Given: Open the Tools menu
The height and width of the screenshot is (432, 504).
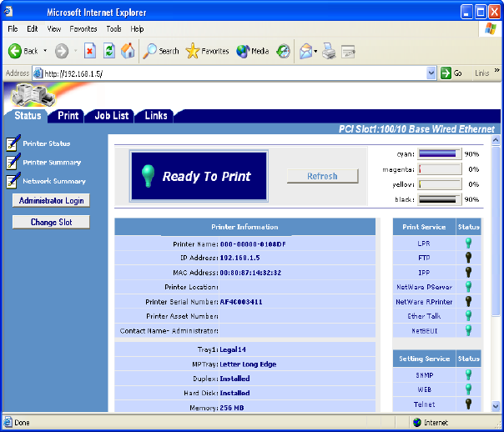Looking at the screenshot, I should click(113, 28).
